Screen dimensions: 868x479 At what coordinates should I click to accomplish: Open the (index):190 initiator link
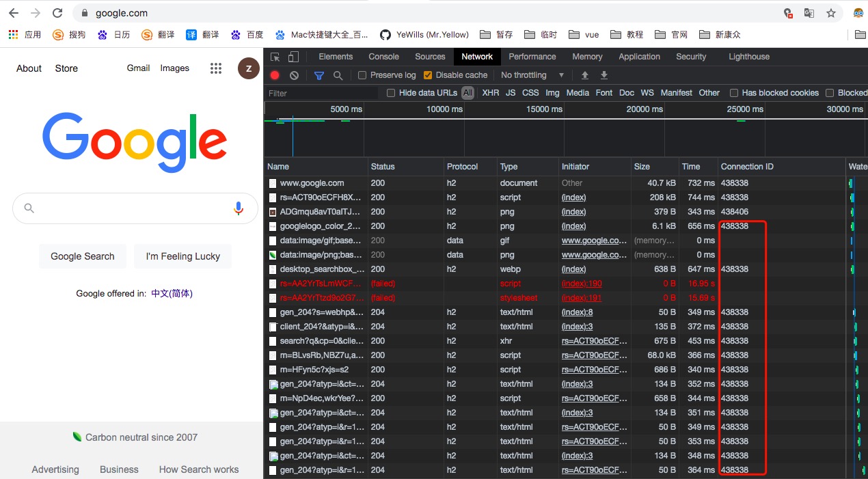(x=582, y=284)
